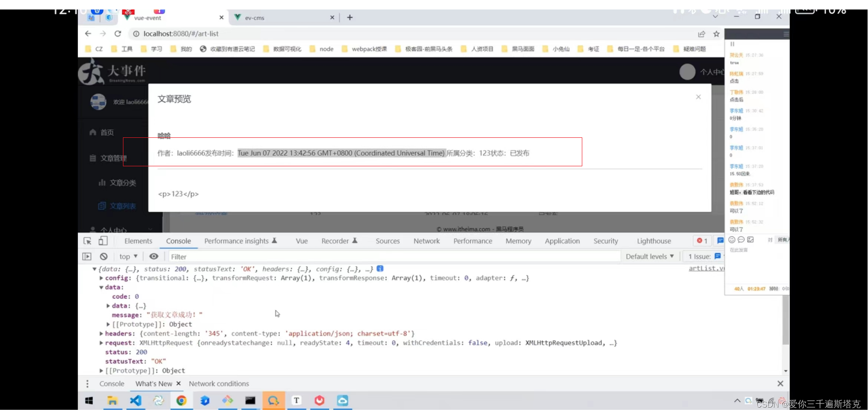Viewport: 868px width, 413px height.
Task: Open a new browser tab
Action: [x=350, y=18]
